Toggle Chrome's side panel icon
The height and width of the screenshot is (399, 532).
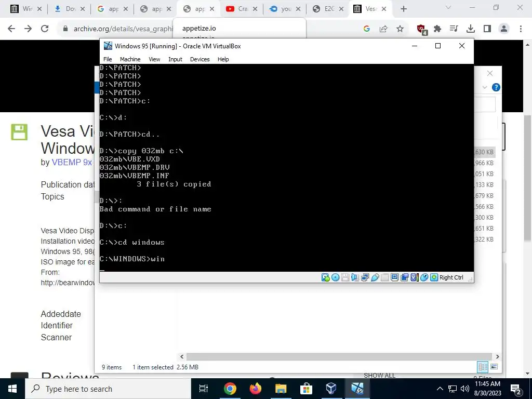[487, 29]
